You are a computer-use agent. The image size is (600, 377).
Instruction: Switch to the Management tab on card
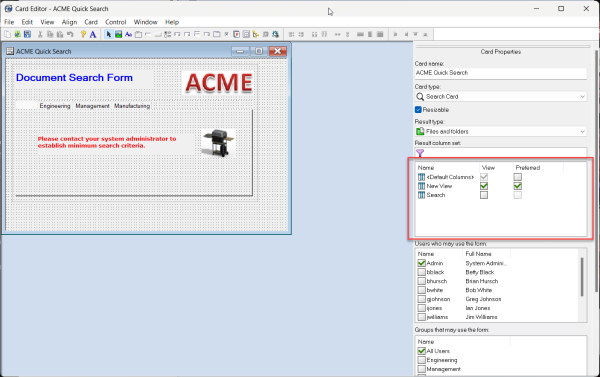92,106
